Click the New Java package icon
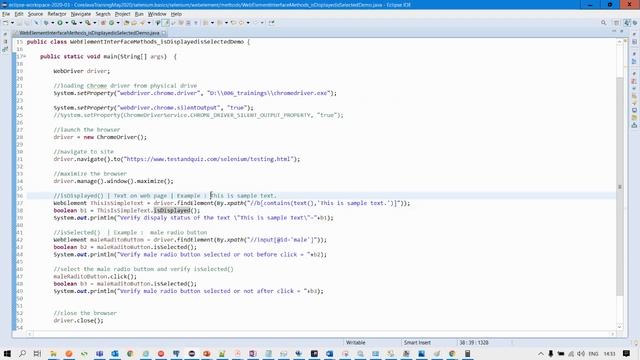Screen dimensions: 640x360 (x=103, y=23)
